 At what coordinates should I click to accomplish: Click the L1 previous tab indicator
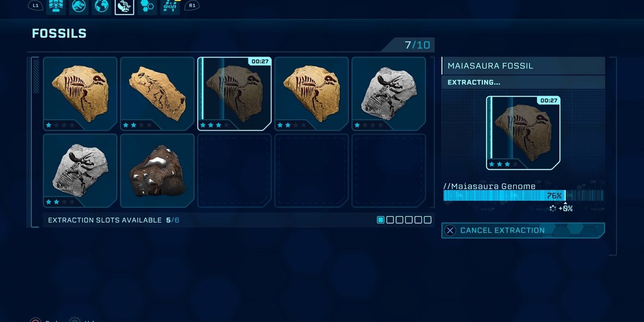(35, 6)
